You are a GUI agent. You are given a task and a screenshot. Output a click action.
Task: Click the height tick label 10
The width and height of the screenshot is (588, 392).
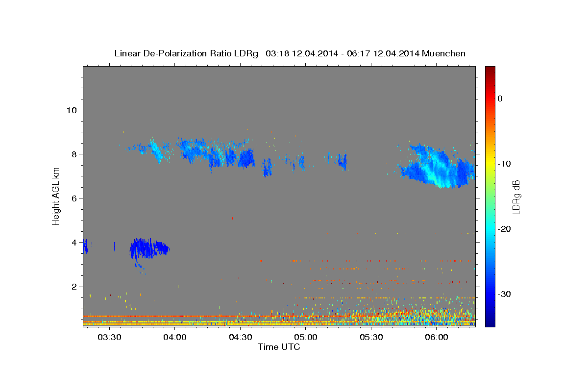click(x=71, y=110)
